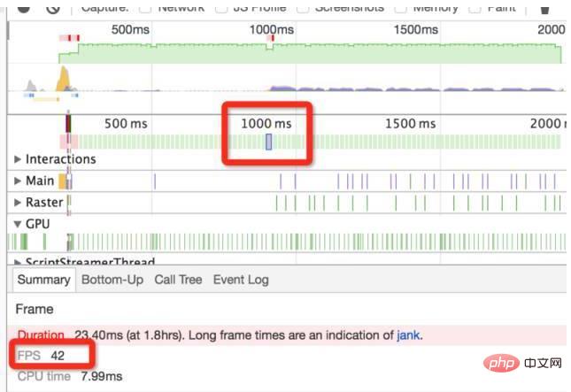Open the jank link
Viewport: 571px width, 392px height.
coord(408,334)
